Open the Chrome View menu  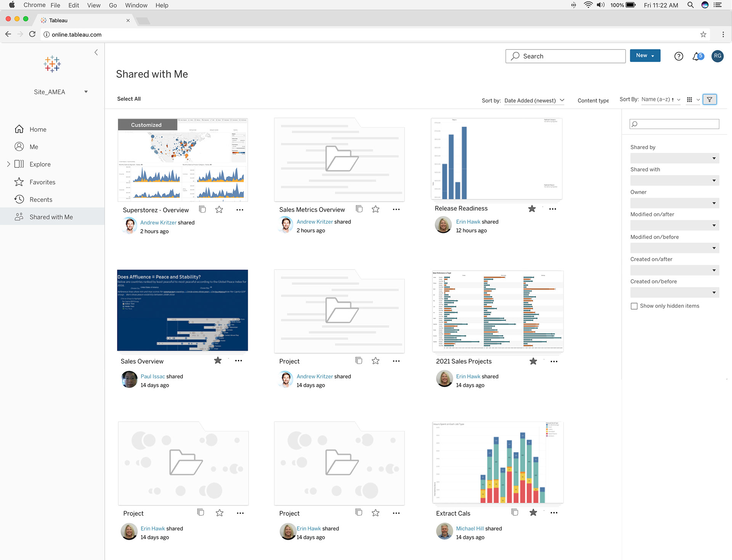(x=93, y=5)
